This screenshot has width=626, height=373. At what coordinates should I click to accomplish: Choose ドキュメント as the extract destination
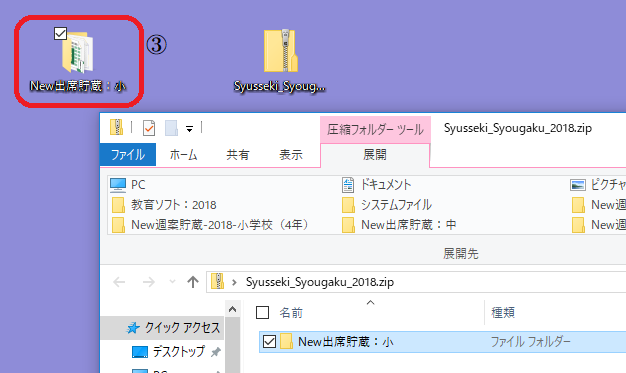click(x=376, y=185)
